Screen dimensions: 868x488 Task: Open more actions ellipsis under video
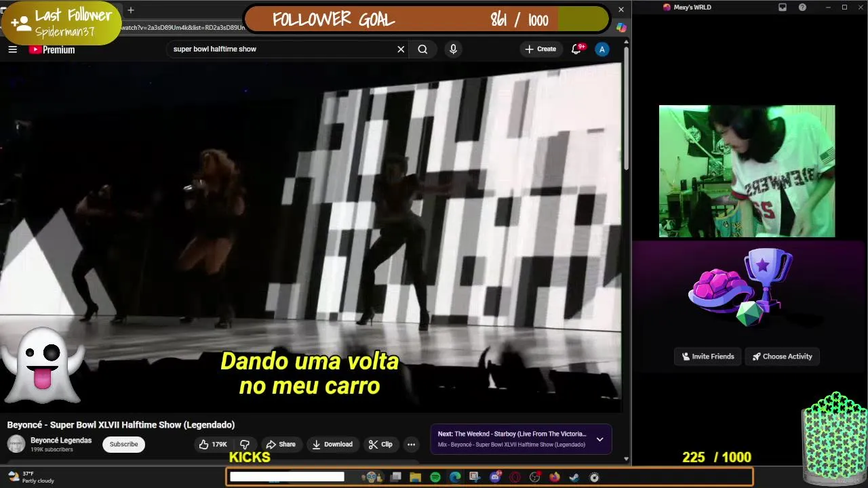(x=411, y=445)
